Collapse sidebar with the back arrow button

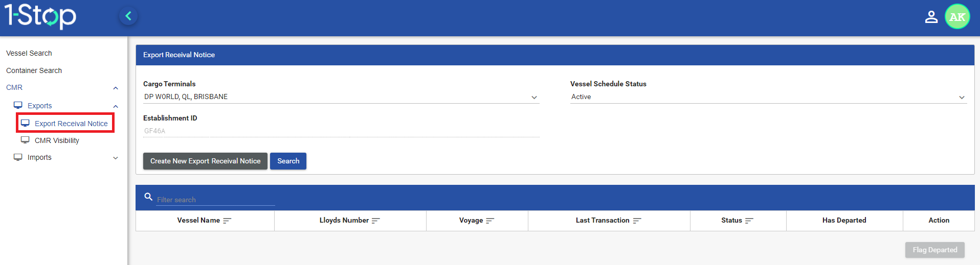pos(128,16)
